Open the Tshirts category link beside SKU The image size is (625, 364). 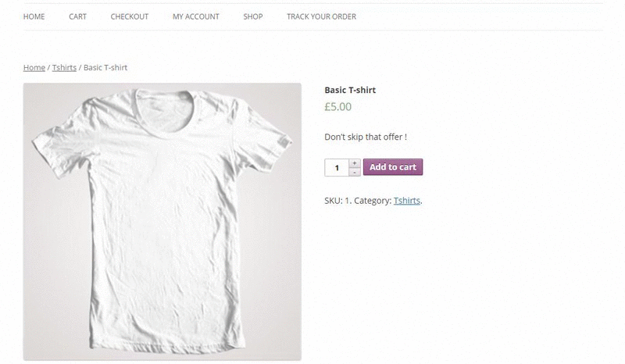tap(407, 201)
